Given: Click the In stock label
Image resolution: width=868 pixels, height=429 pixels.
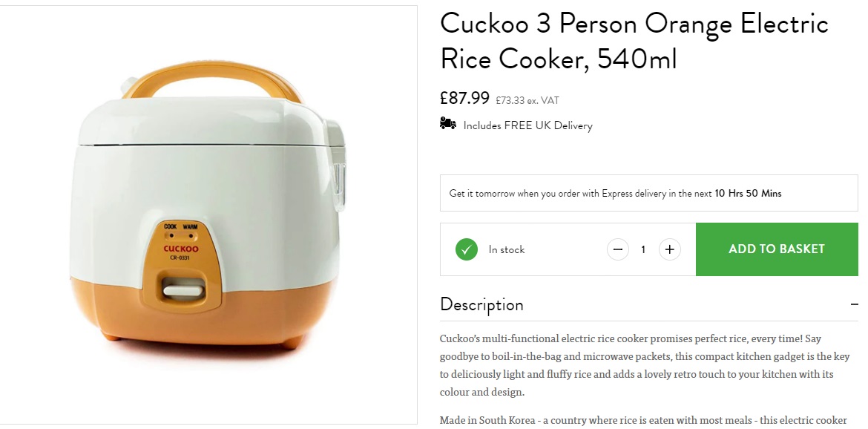Looking at the screenshot, I should (x=507, y=249).
